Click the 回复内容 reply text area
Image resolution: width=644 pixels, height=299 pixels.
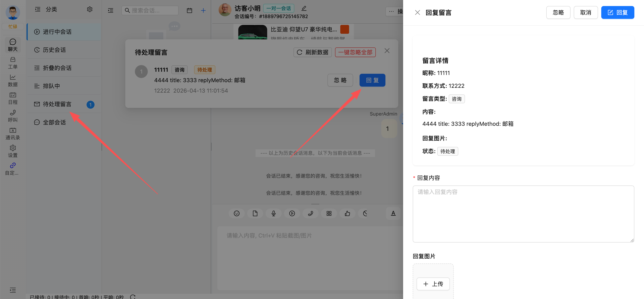tap(523, 214)
